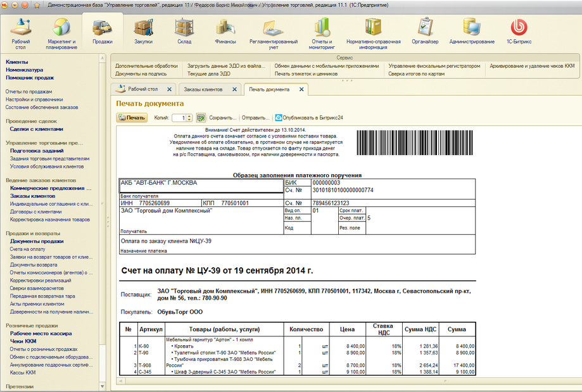Click the favorites star in title bar
Image resolution: width=582 pixels, height=392 pixels.
37,5
